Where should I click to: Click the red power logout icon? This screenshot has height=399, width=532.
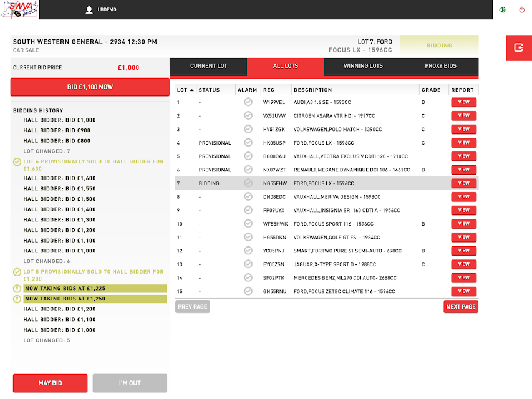tap(522, 10)
